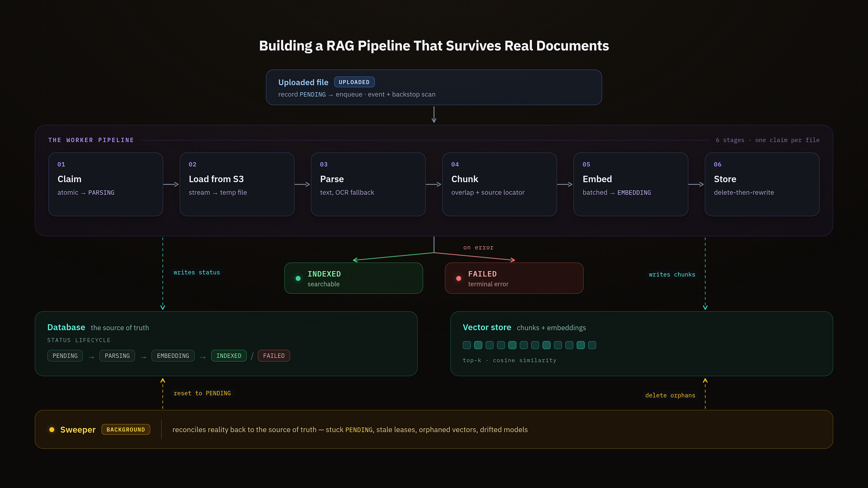Click 'text, OCR fallback' text
This screenshot has width=868, height=488.
coord(347,193)
